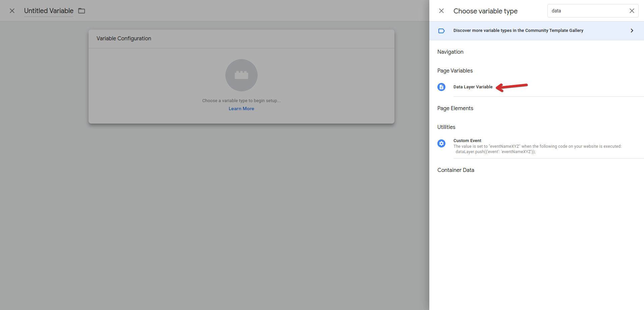Click the Custom Event gear icon
This screenshot has width=644, height=310.
[441, 143]
